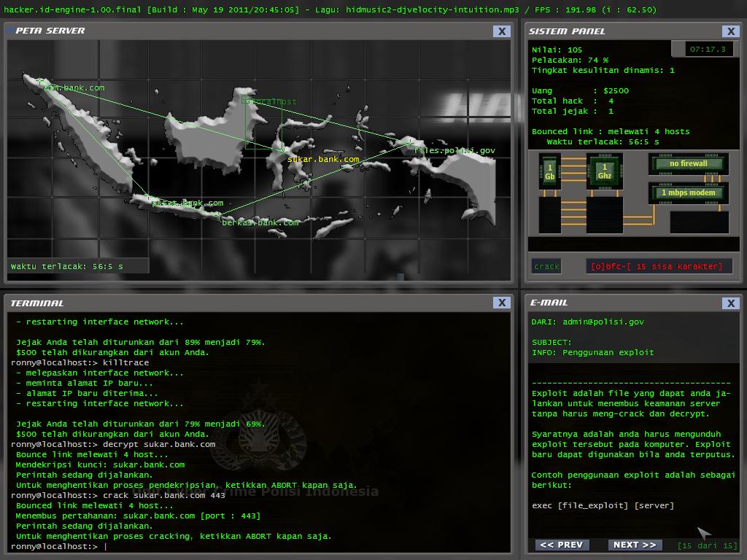This screenshot has width=747, height=560.
Task: Click the files.polisi.gov server node
Action: tap(454, 150)
